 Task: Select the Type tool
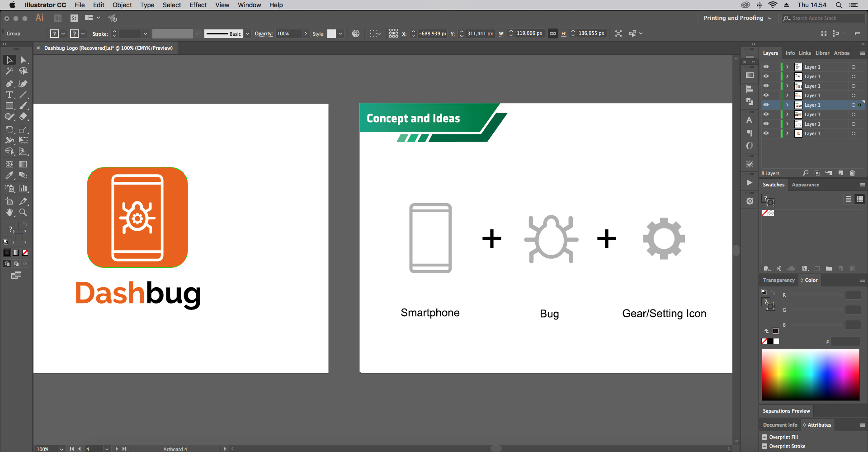click(x=9, y=95)
